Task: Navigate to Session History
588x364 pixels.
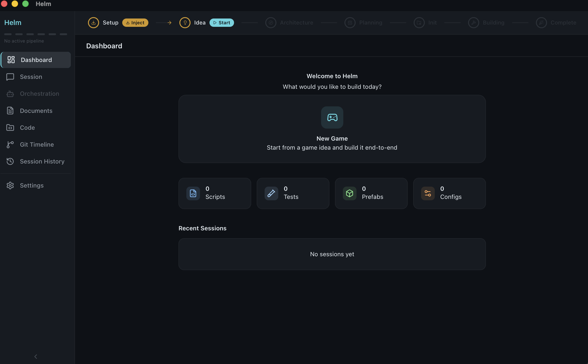Action: pos(42,161)
